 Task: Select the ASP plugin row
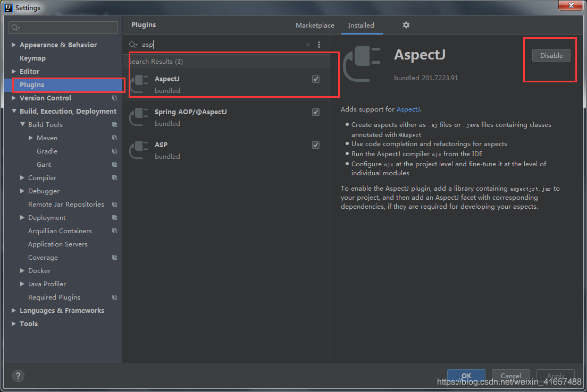[227, 150]
